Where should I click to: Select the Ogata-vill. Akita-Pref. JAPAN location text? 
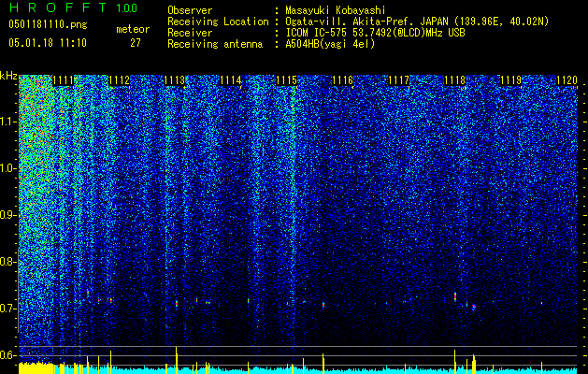click(417, 22)
